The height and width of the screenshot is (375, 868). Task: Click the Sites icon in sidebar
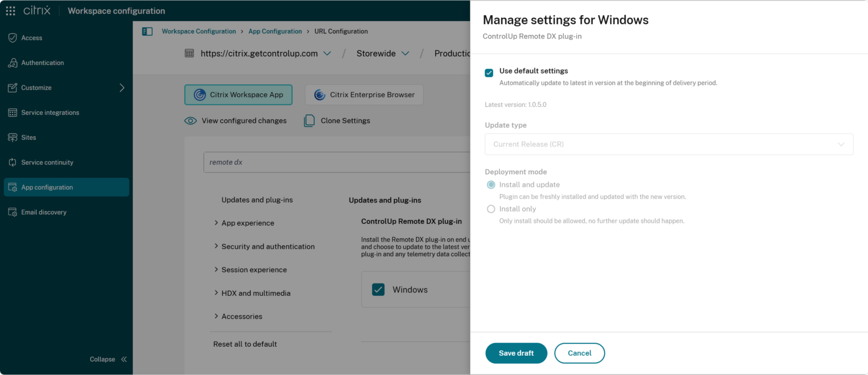click(x=12, y=137)
